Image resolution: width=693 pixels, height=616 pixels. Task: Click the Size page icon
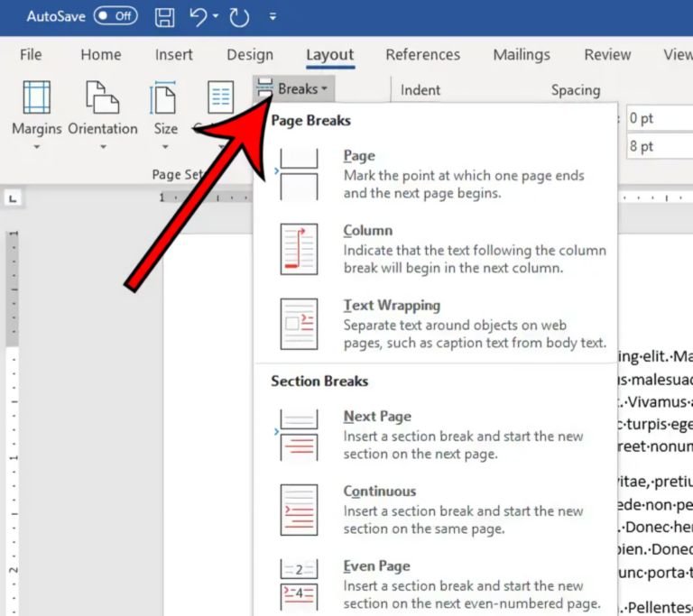164,97
